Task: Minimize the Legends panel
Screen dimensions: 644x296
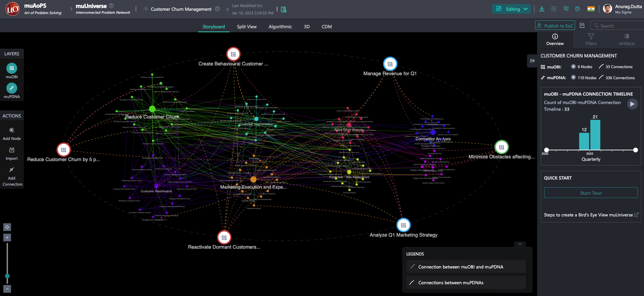Action: click(x=520, y=244)
